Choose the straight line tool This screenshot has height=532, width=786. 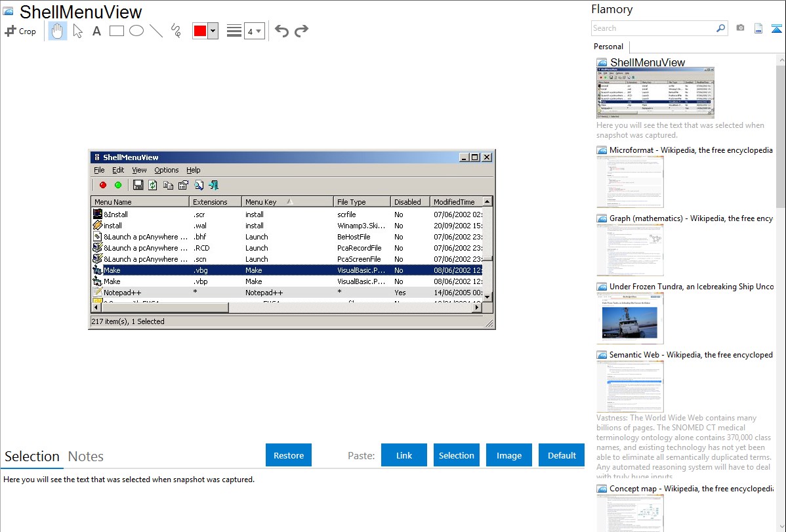point(156,31)
